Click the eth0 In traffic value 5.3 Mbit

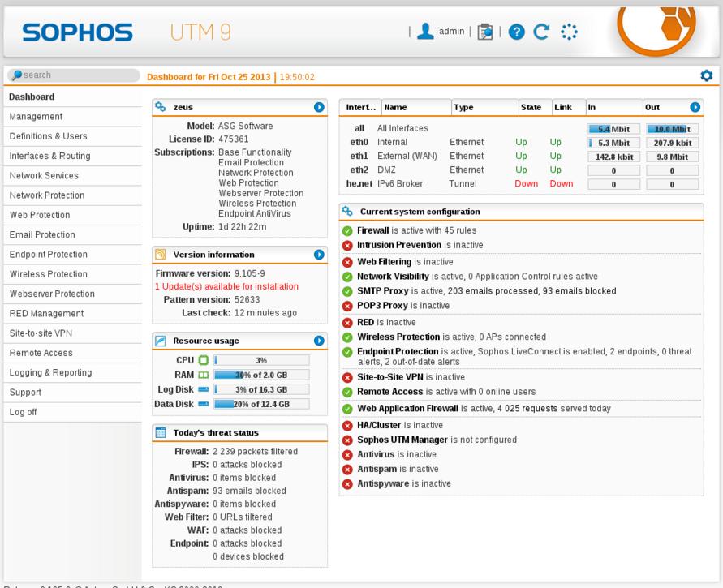point(613,143)
